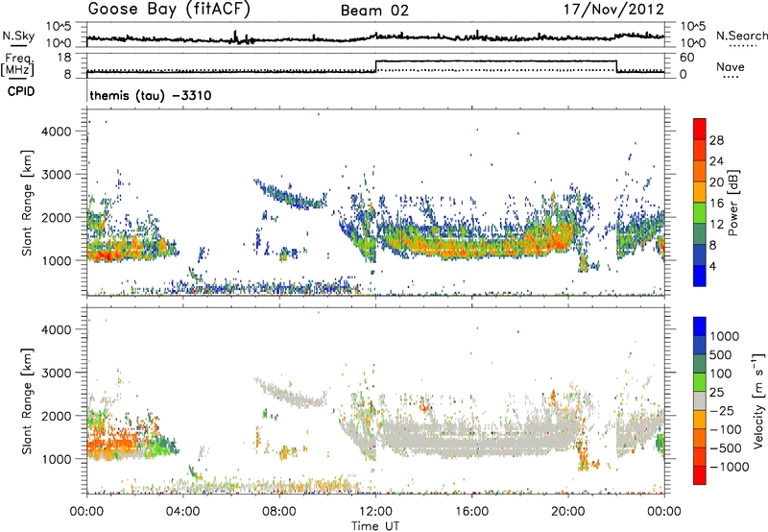Click the "16" Power colorbar label
This screenshot has width=768, height=532.
pyautogui.click(x=716, y=204)
